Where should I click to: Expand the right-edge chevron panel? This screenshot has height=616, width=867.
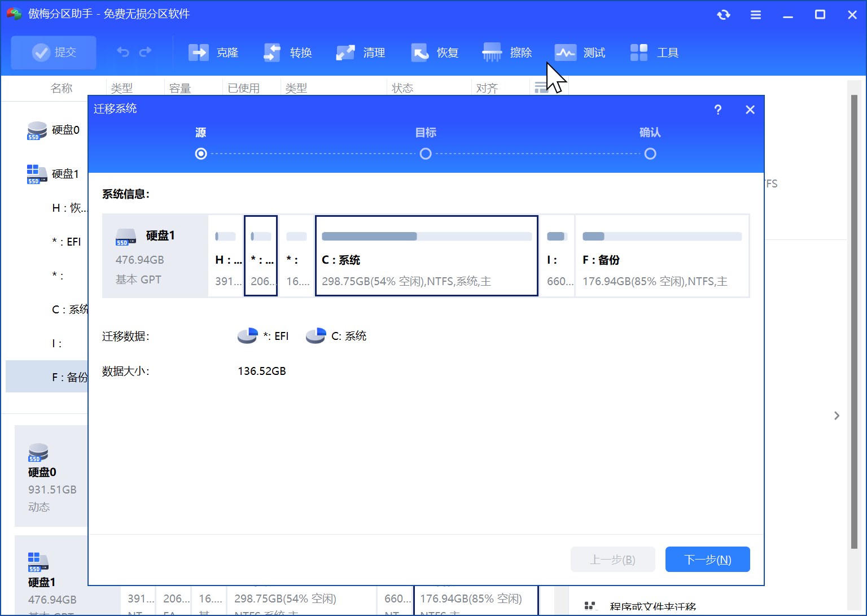pyautogui.click(x=837, y=416)
